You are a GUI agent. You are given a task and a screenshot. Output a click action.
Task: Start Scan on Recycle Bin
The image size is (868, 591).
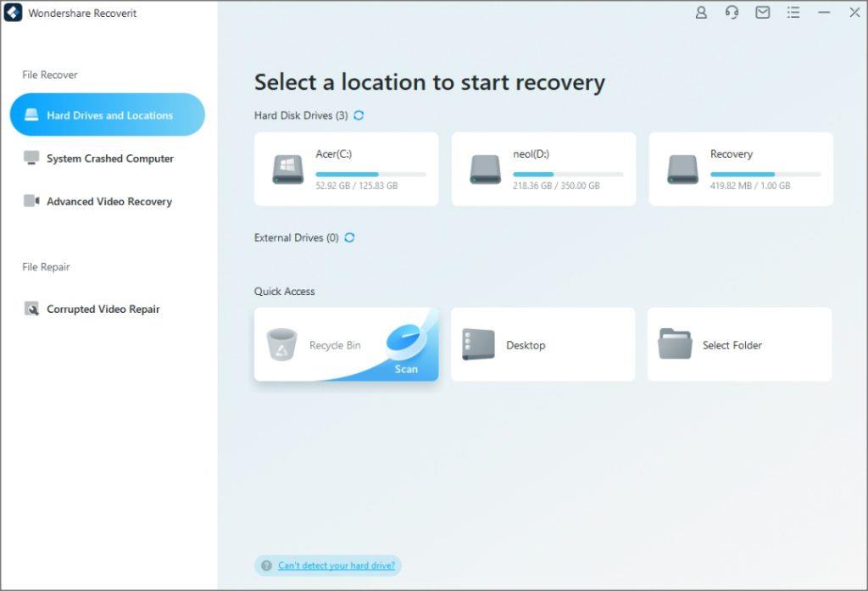(406, 369)
